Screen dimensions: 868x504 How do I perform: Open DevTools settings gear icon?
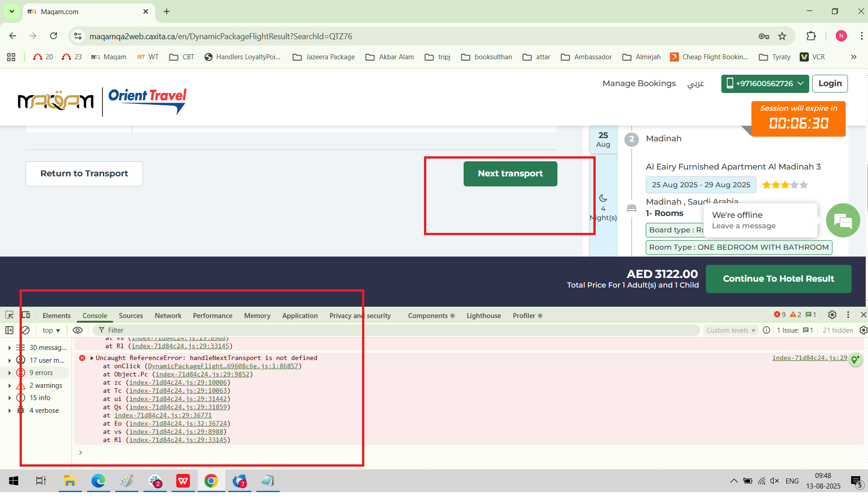click(x=832, y=315)
